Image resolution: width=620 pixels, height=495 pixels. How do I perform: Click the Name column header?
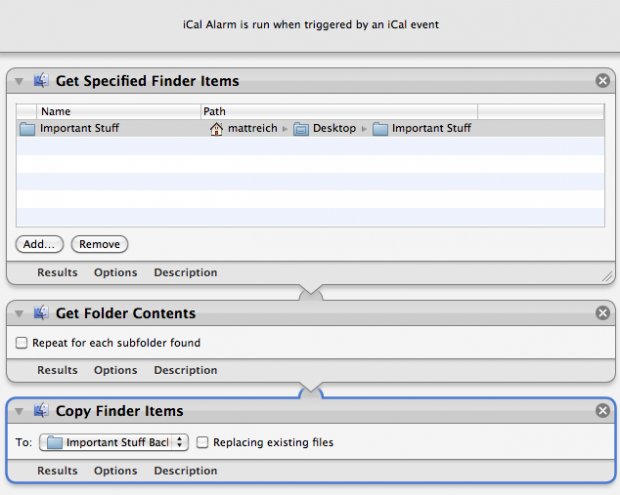pos(118,111)
